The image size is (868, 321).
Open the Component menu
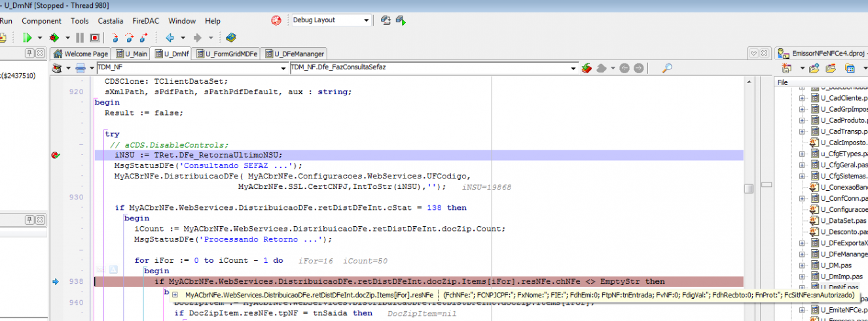coord(41,21)
